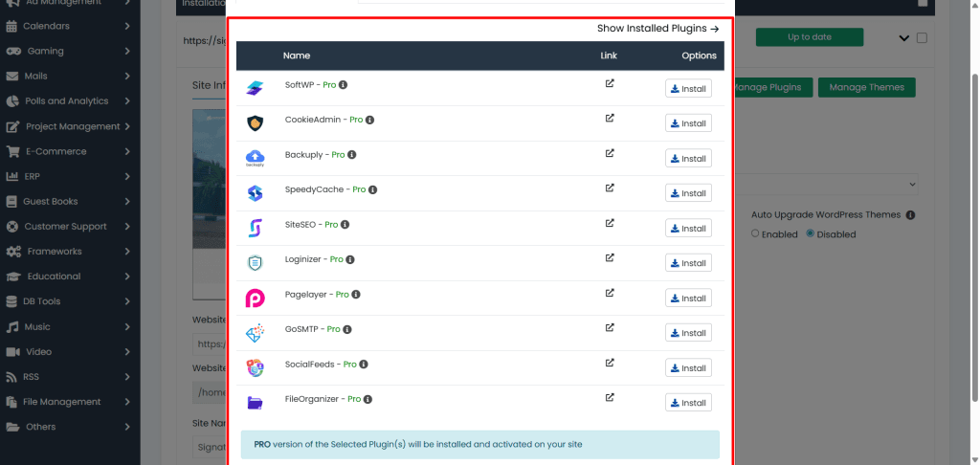Image resolution: width=980 pixels, height=465 pixels.
Task: Click the Auto Upgrade WordPress Themes info icon
Action: (x=911, y=215)
